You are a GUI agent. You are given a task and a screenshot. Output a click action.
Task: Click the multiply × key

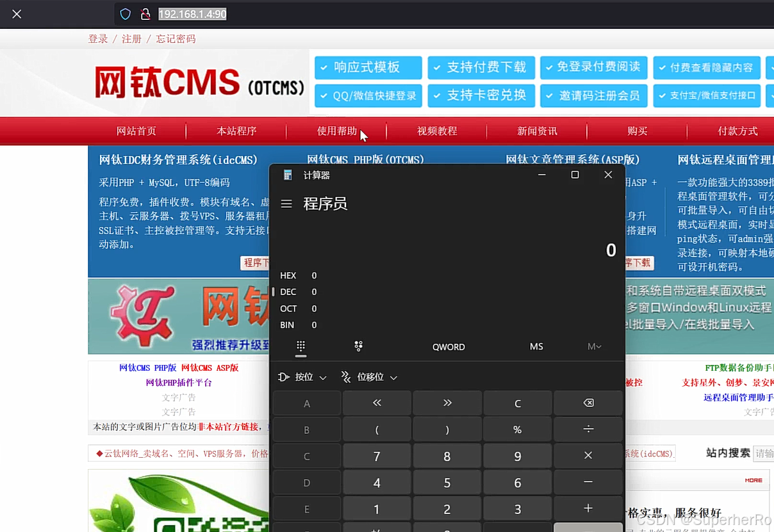click(588, 456)
